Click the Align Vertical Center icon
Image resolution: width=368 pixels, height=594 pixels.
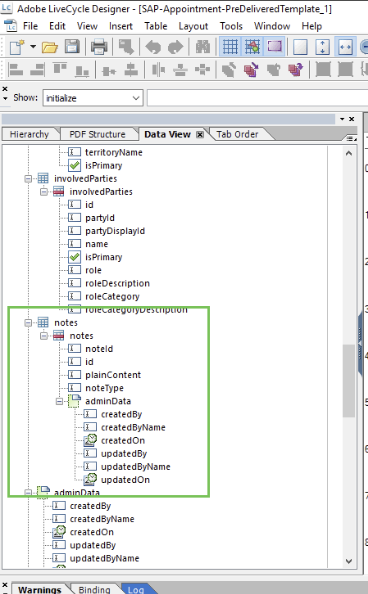tap(131, 70)
